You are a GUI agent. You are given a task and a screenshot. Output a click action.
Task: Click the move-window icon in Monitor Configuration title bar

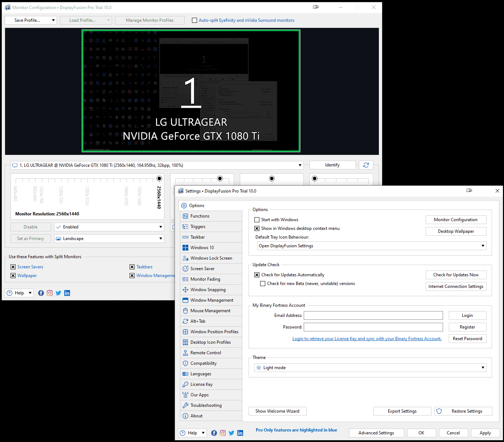(316, 7)
